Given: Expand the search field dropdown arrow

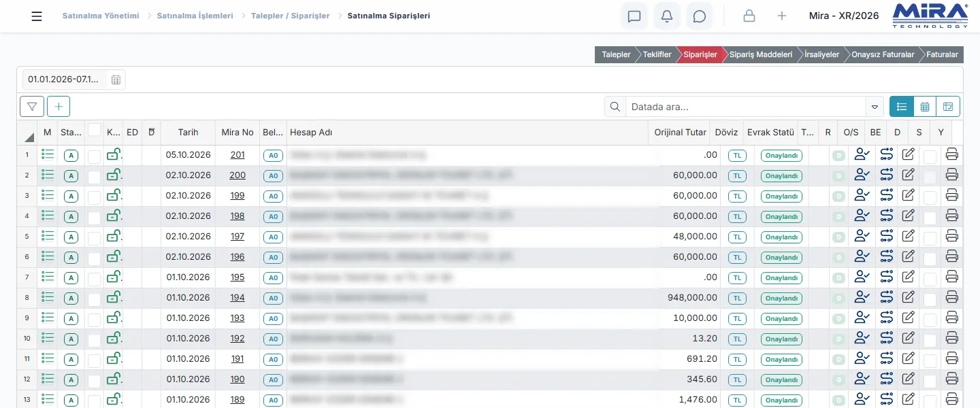Looking at the screenshot, I should (x=875, y=107).
